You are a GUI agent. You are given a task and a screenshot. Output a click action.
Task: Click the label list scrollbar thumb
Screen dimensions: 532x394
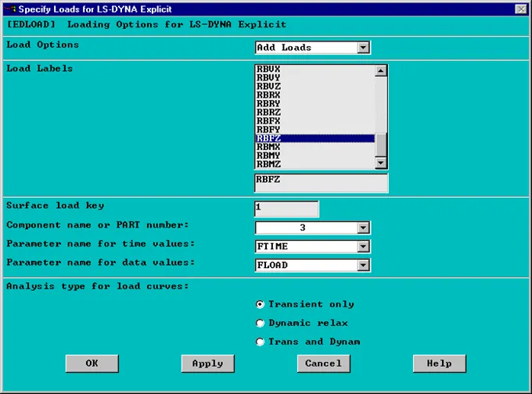tap(381, 145)
